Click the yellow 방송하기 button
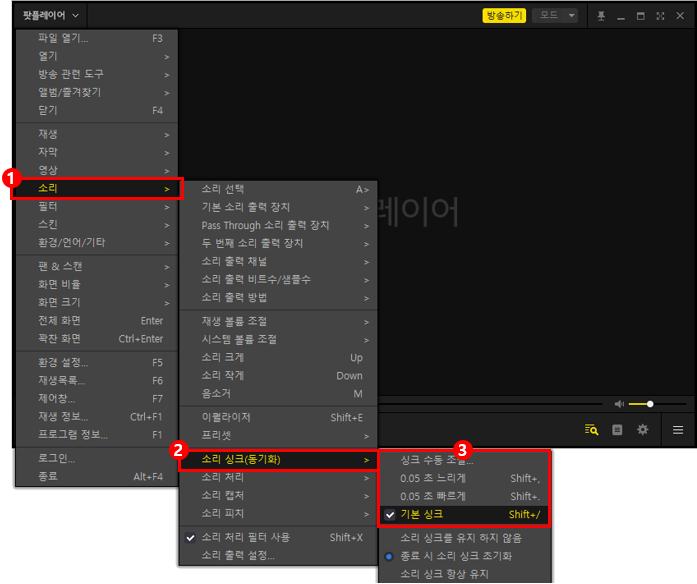Viewport: 697px width, 584px height. 504,16
